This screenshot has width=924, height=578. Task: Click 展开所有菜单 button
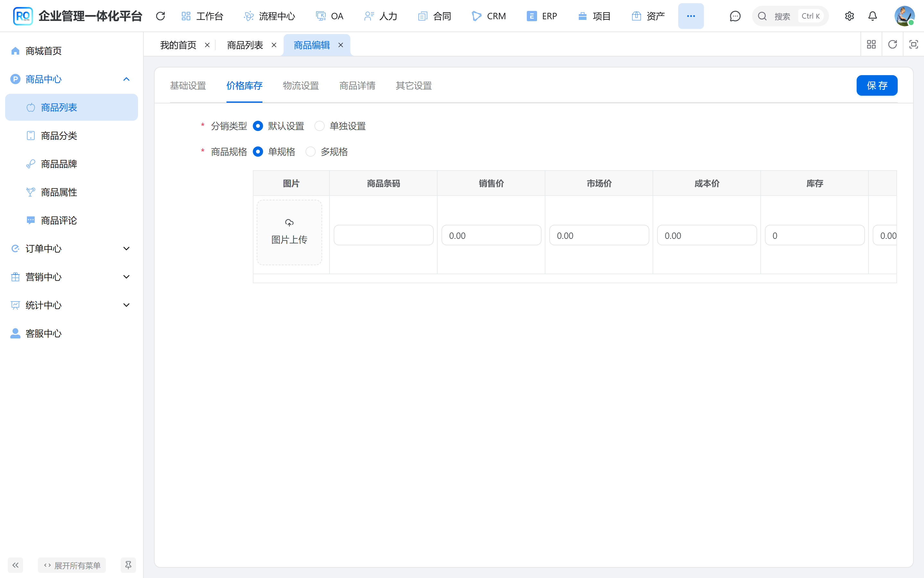[x=72, y=565]
